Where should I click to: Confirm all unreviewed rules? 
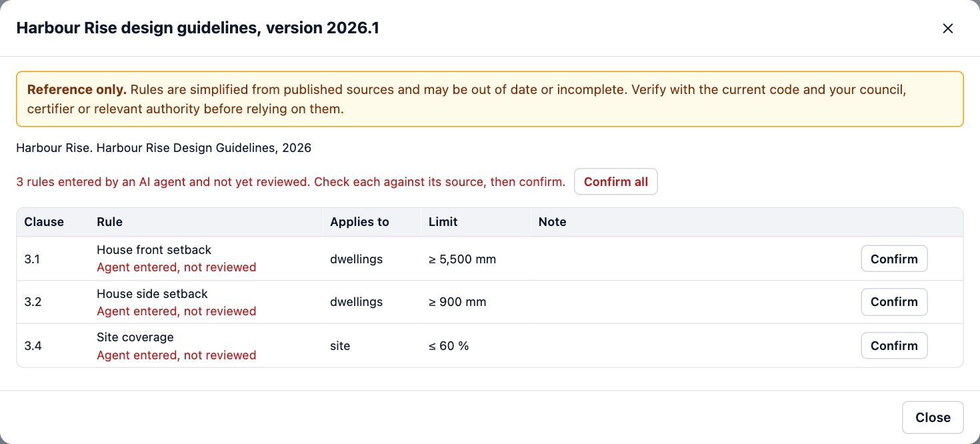[616, 182]
